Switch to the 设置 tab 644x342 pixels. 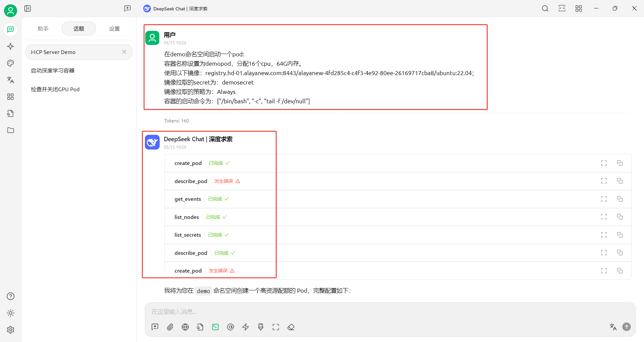coord(114,29)
